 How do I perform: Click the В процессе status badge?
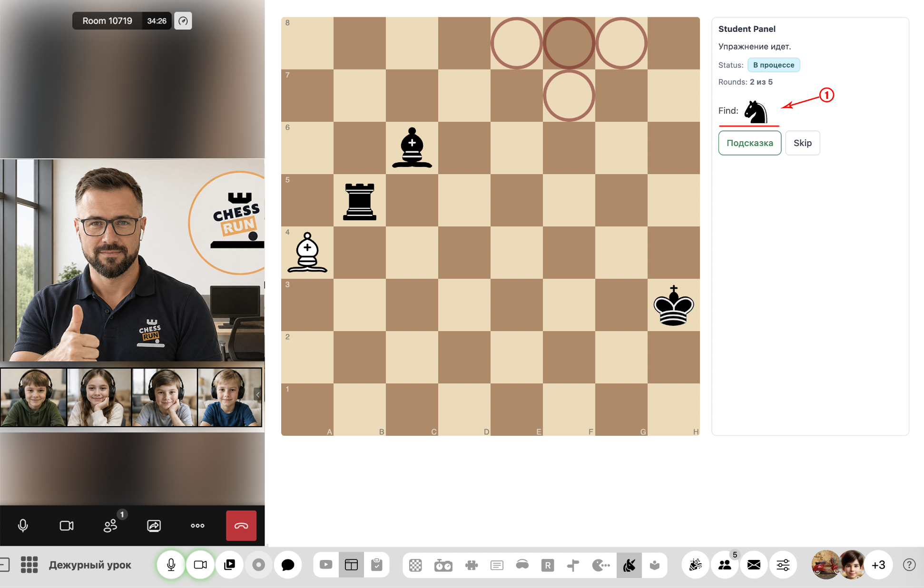[774, 65]
